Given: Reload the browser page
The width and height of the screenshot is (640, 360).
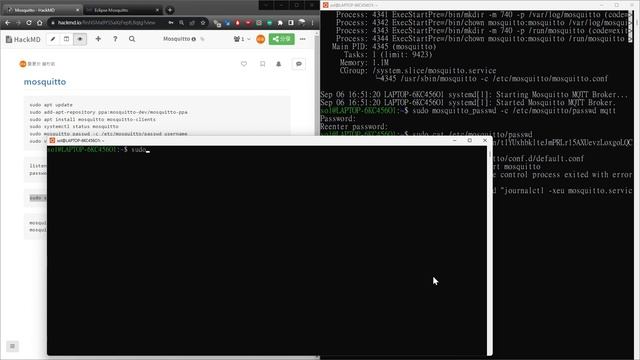Looking at the screenshot, I should 29,22.
